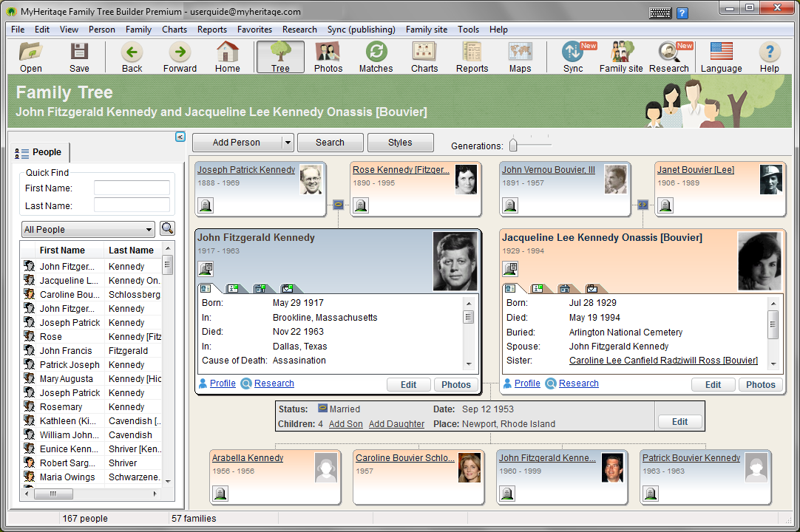Click Add Daughter link
The width and height of the screenshot is (800, 532).
(396, 424)
